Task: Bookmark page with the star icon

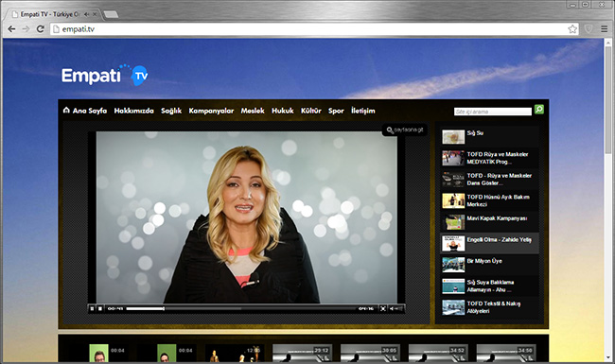Action: pos(572,29)
